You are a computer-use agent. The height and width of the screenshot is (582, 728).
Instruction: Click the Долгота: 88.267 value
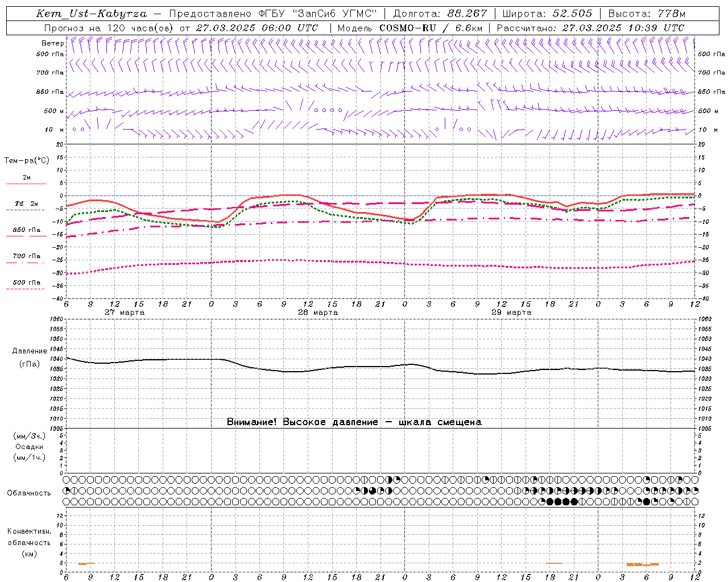point(440,14)
